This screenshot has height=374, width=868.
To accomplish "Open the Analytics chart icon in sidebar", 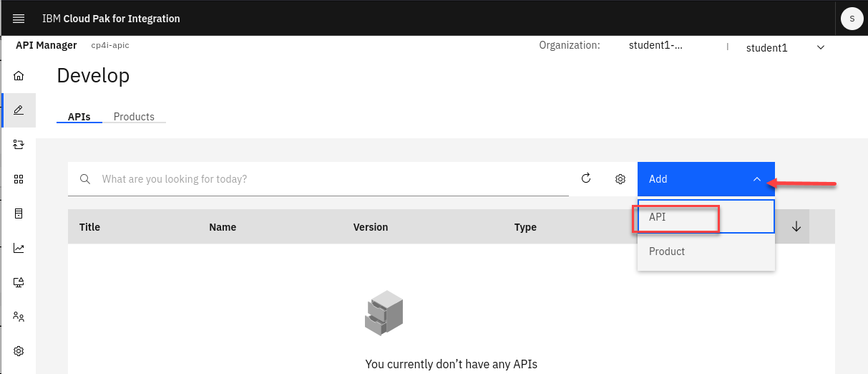I will click(19, 248).
